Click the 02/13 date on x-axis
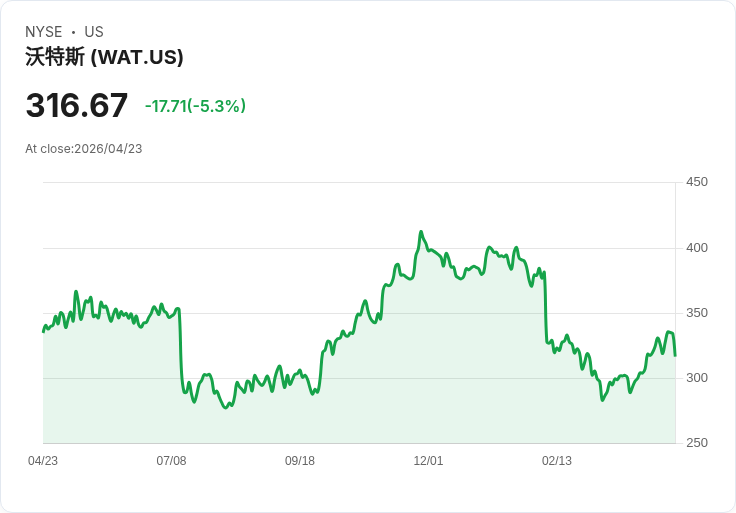The image size is (736, 513). point(557,461)
